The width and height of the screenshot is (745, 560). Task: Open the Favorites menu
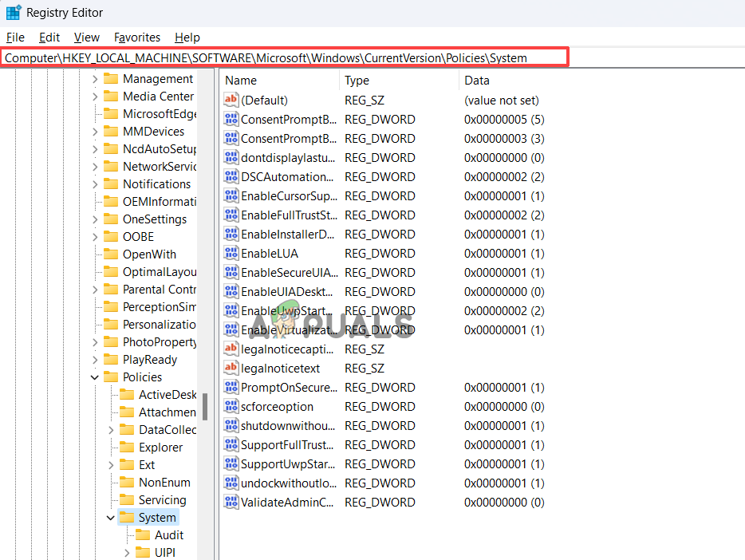pyautogui.click(x=136, y=37)
